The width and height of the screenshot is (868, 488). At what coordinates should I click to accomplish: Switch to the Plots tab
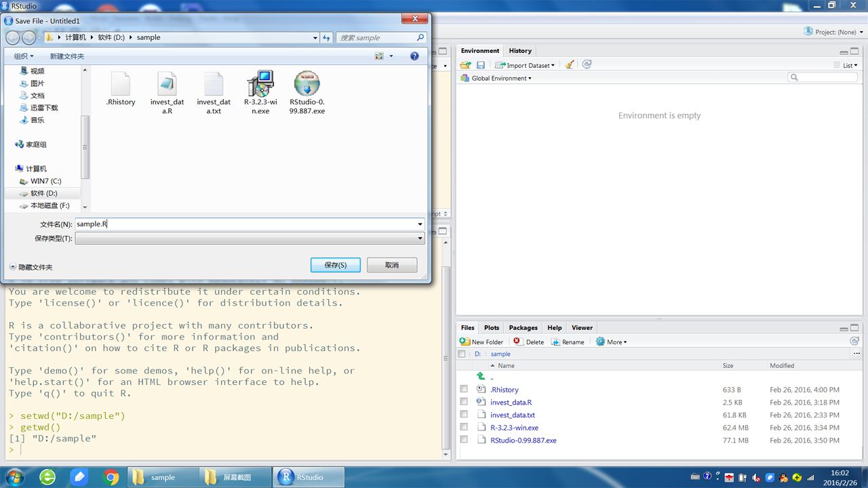(492, 327)
